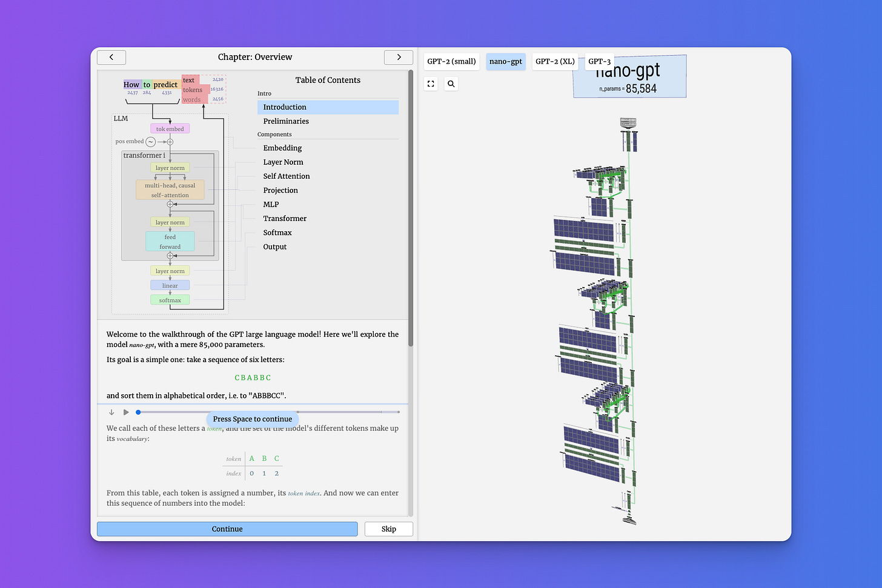Click the pos embed circle symbol
This screenshot has height=588, width=882.
151,142
